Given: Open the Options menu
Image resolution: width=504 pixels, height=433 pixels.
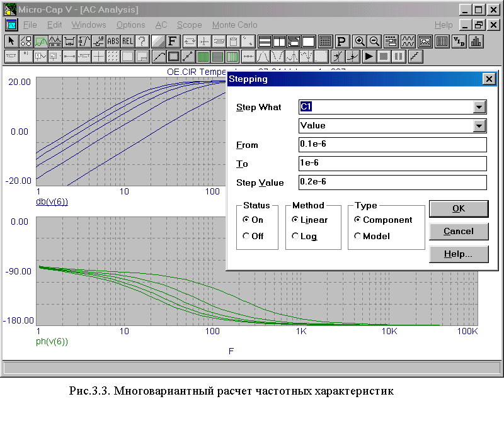Looking at the screenshot, I should [131, 25].
